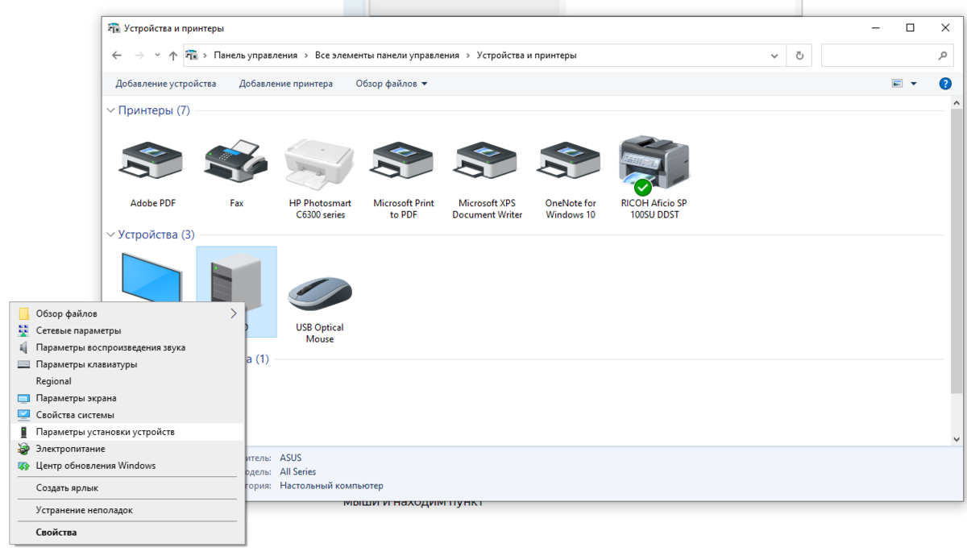Open help with the blue question mark
This screenshot has height=560, width=967.
click(946, 84)
